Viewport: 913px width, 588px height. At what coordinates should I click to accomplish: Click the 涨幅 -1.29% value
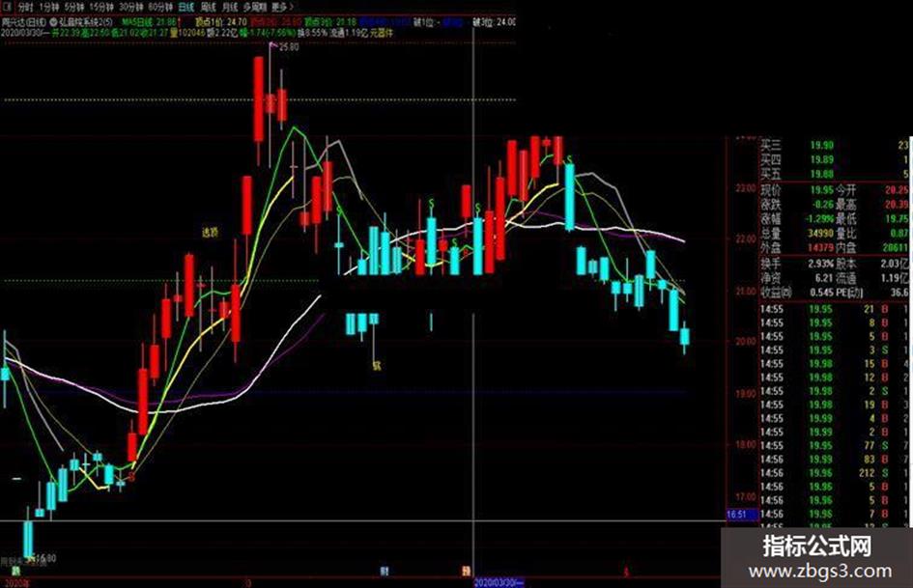(820, 219)
